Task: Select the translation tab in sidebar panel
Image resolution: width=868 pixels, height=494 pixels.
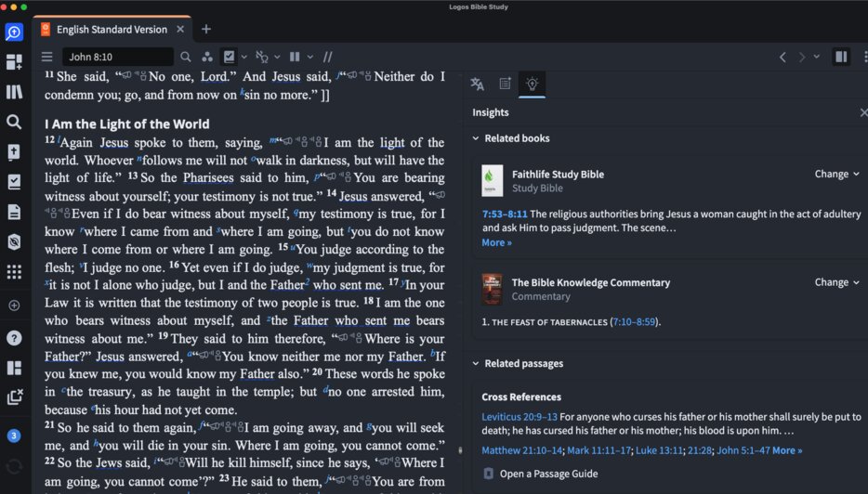Action: 477,84
